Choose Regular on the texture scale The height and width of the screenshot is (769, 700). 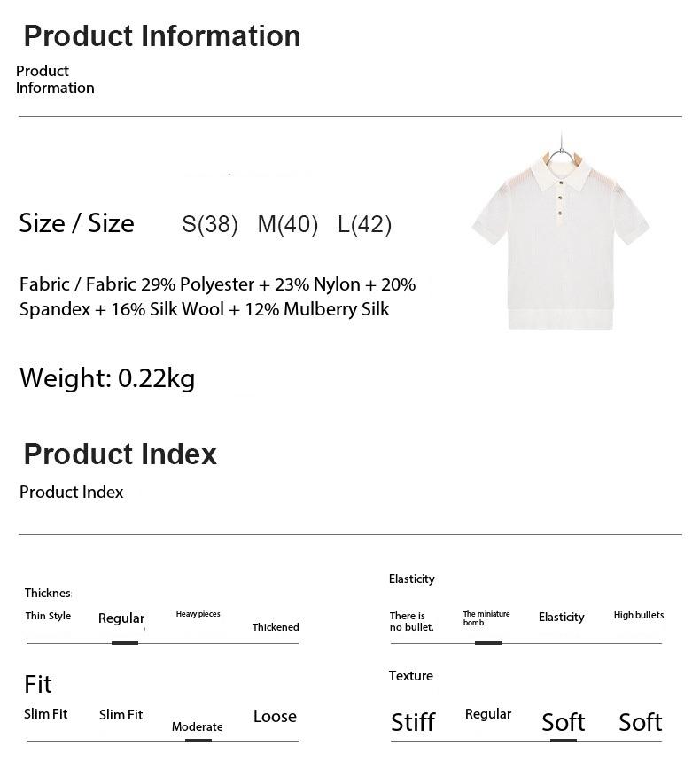[488, 714]
